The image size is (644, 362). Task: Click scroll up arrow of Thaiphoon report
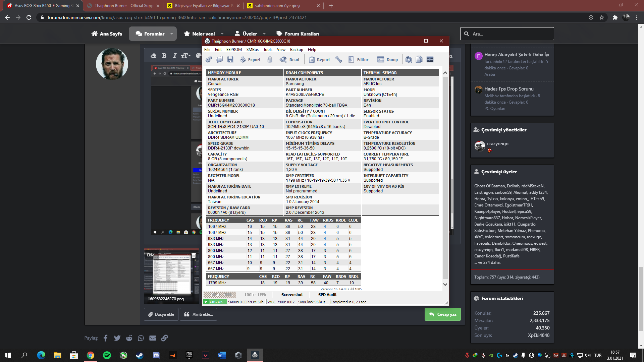click(x=445, y=73)
